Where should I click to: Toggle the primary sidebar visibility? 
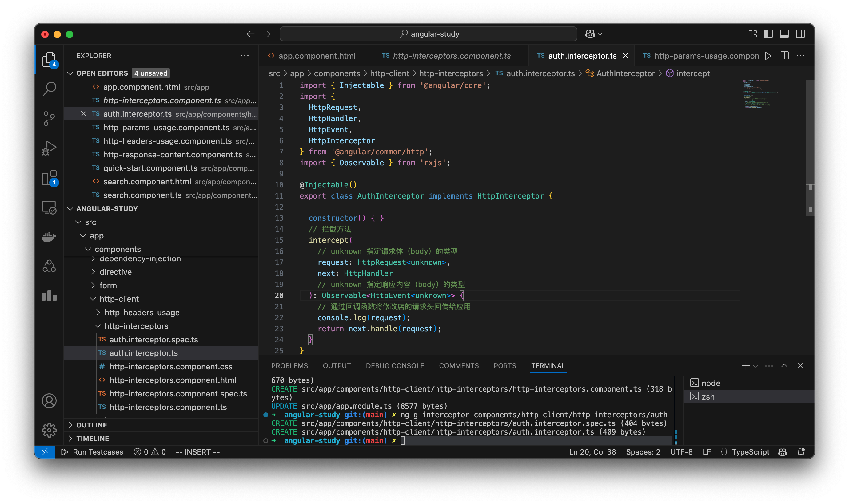tap(768, 33)
